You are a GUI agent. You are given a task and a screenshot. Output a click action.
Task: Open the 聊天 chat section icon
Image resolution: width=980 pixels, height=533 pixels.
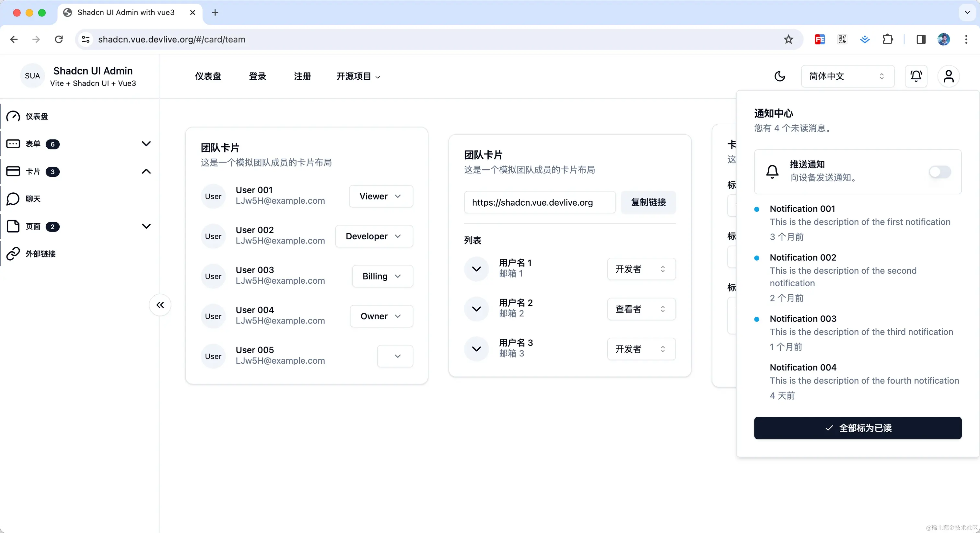(x=13, y=198)
